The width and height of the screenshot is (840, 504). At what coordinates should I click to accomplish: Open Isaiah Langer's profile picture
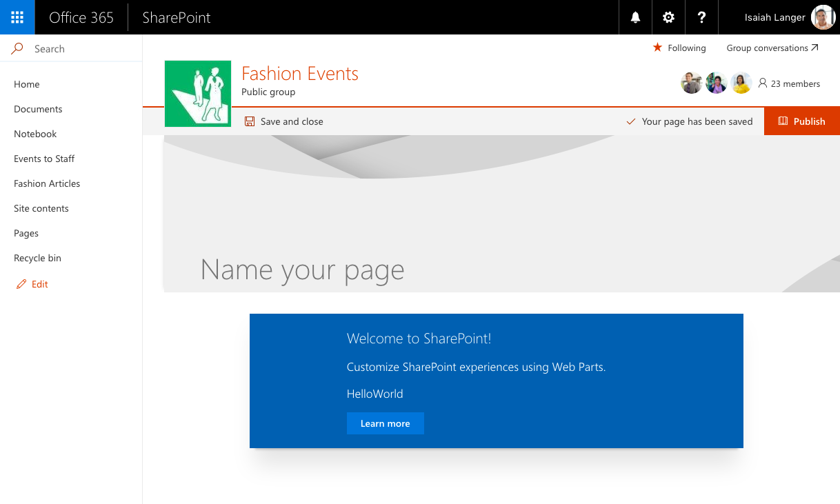(823, 17)
